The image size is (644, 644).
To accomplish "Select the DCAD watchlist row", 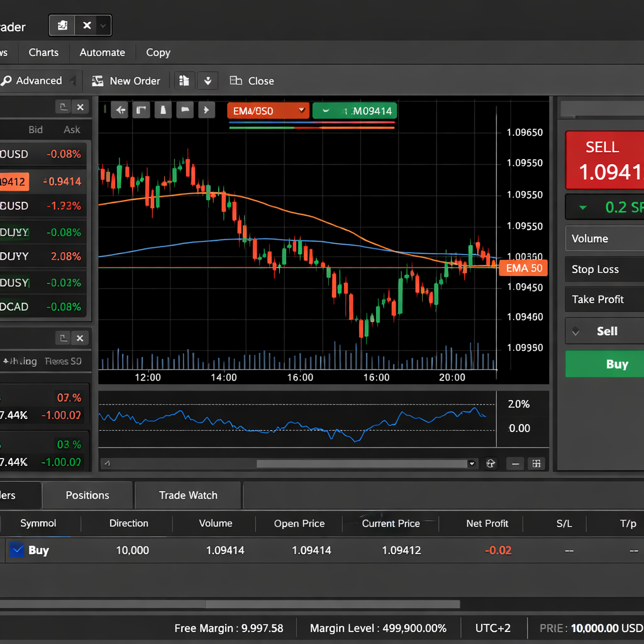I will [x=43, y=307].
